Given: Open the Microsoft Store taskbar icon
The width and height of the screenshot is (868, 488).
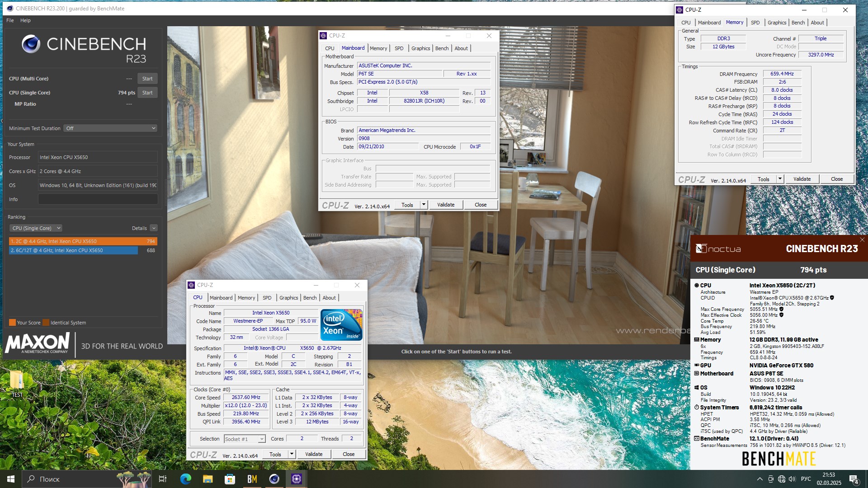Looking at the screenshot, I should point(230,479).
